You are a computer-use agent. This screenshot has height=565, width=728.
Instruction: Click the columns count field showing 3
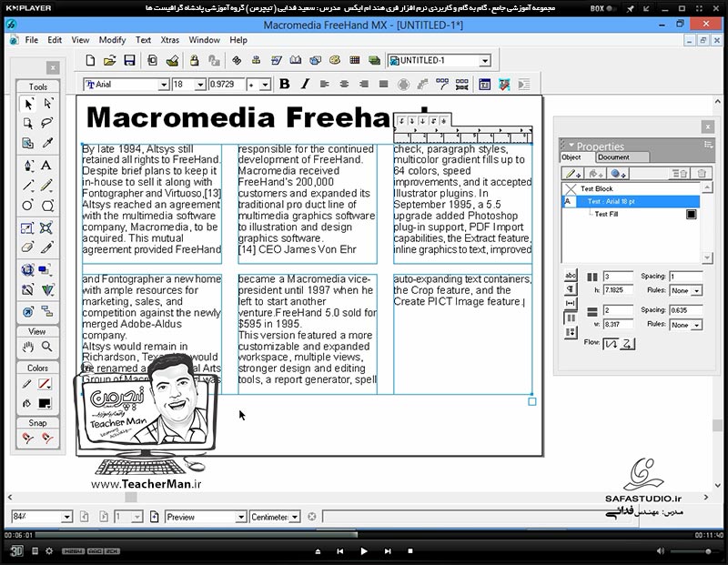(618, 277)
